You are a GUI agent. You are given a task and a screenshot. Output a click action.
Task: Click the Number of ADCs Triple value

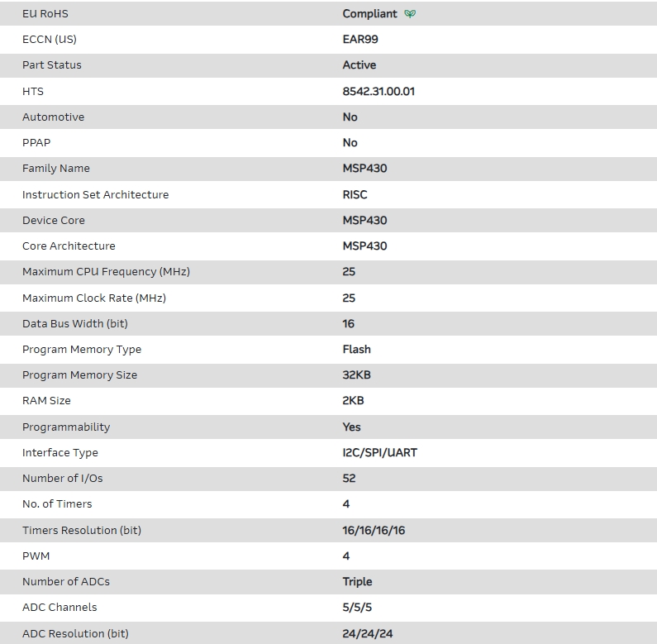[x=357, y=582]
